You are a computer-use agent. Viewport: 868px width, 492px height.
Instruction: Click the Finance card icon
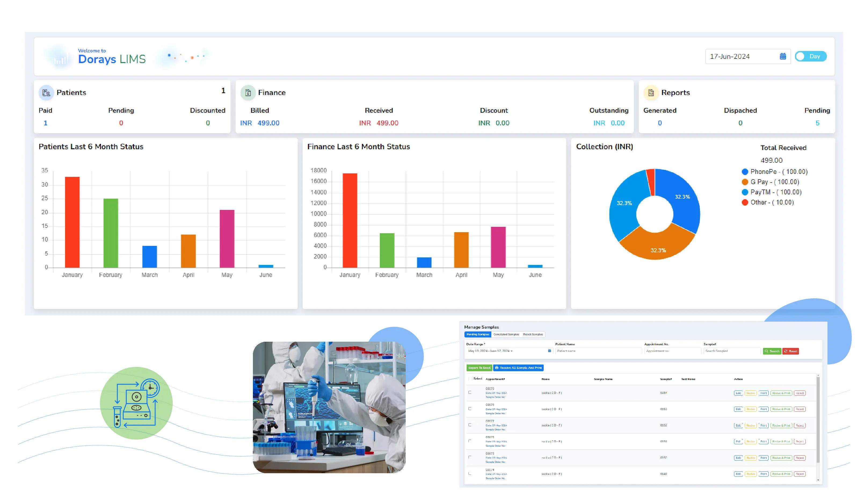[248, 93]
